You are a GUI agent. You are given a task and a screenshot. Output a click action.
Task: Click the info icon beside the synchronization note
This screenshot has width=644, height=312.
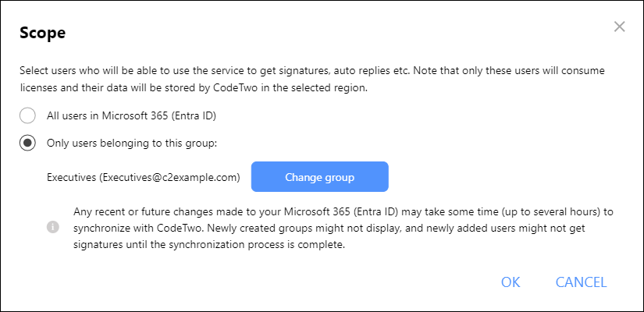click(x=53, y=227)
